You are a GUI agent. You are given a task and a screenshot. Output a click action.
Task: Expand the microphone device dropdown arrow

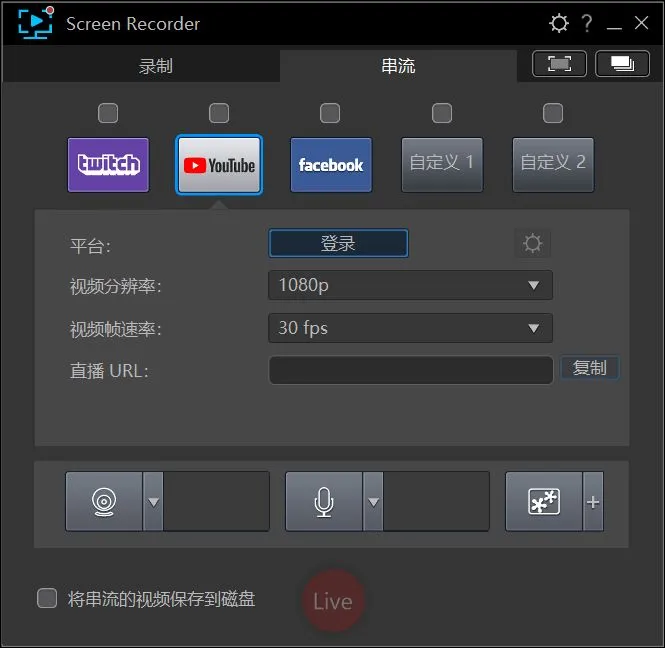pyautogui.click(x=373, y=501)
